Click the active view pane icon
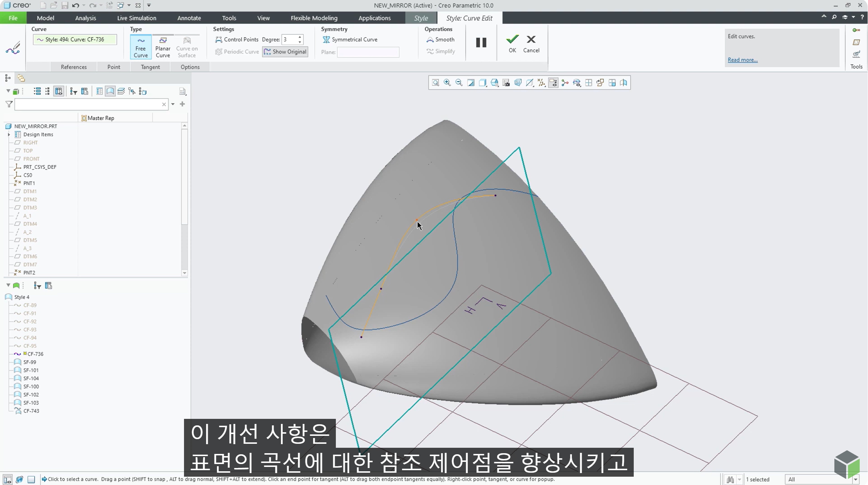 tap(612, 83)
